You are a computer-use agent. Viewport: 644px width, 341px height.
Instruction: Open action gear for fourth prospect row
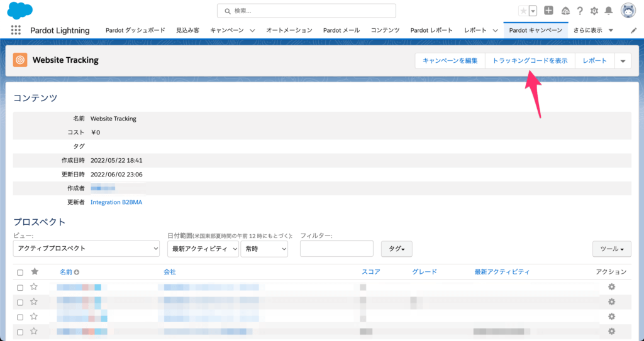tap(611, 331)
